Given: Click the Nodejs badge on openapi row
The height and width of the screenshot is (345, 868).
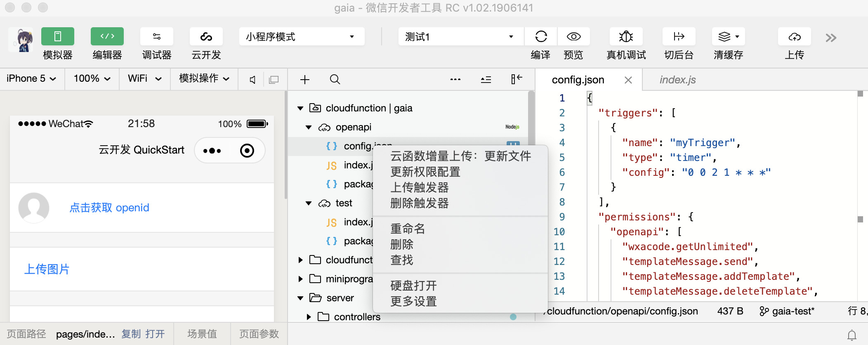Looking at the screenshot, I should 512,127.
